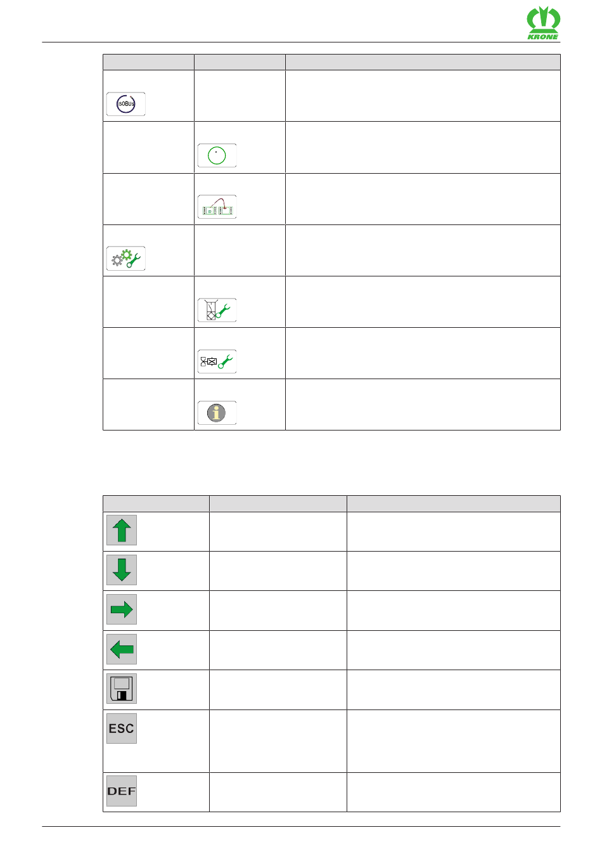Open the gears and wrench settings icon
The image size is (602, 868).
[x=125, y=259]
